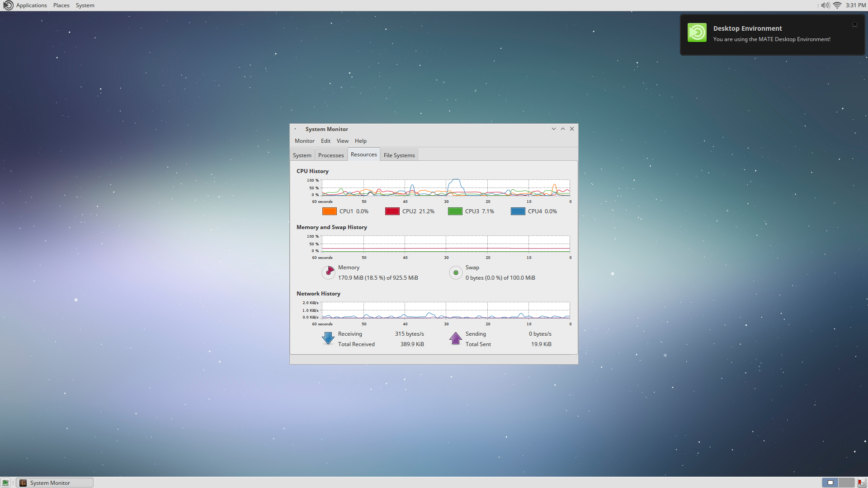The width and height of the screenshot is (868, 488).
Task: Open the Applications menu in top panel
Action: click(31, 5)
